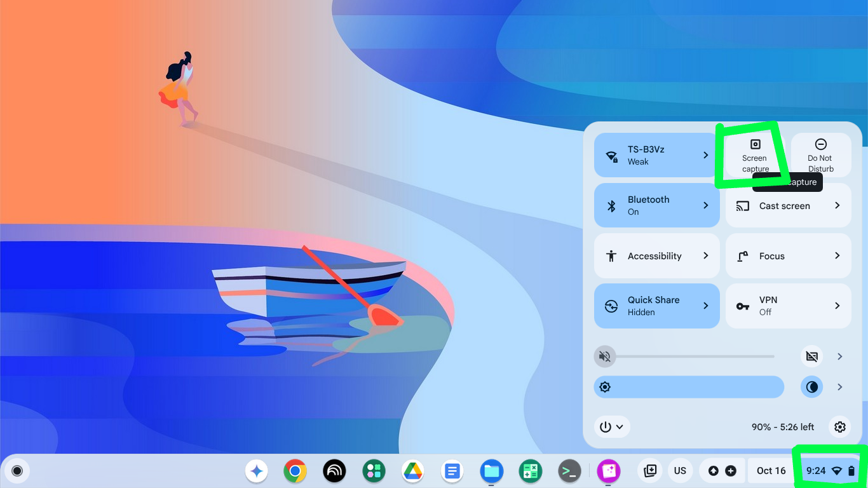Open Google Chrome from the shelf
The width and height of the screenshot is (868, 488).
(295, 471)
